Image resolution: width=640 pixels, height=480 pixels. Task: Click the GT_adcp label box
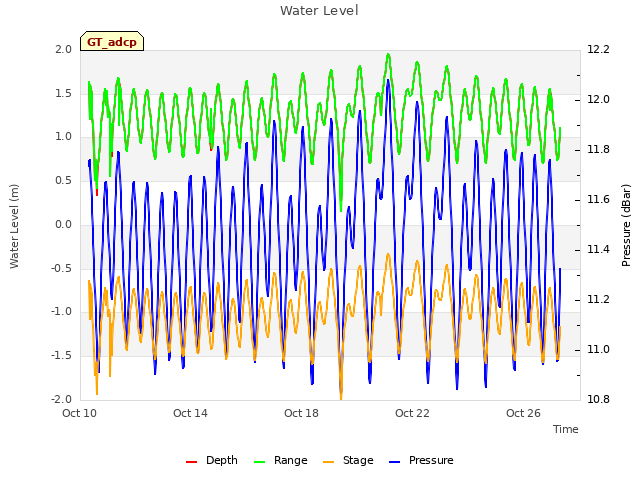(112, 41)
